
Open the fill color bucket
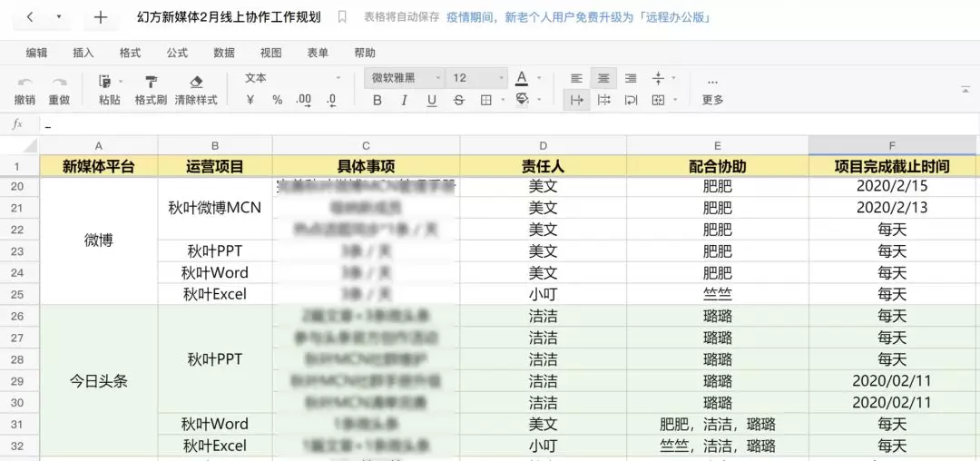tap(523, 100)
